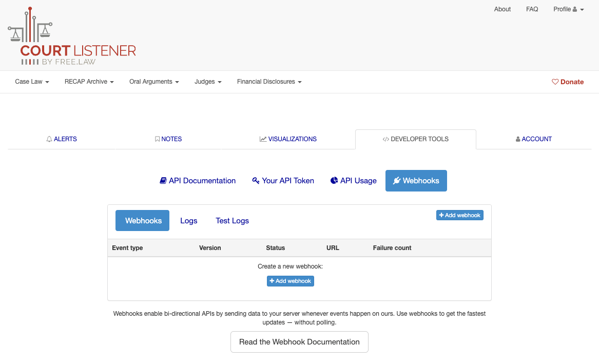Open the FAQ page from the top bar
Viewport: 599px width, 364px height.
[x=532, y=9]
